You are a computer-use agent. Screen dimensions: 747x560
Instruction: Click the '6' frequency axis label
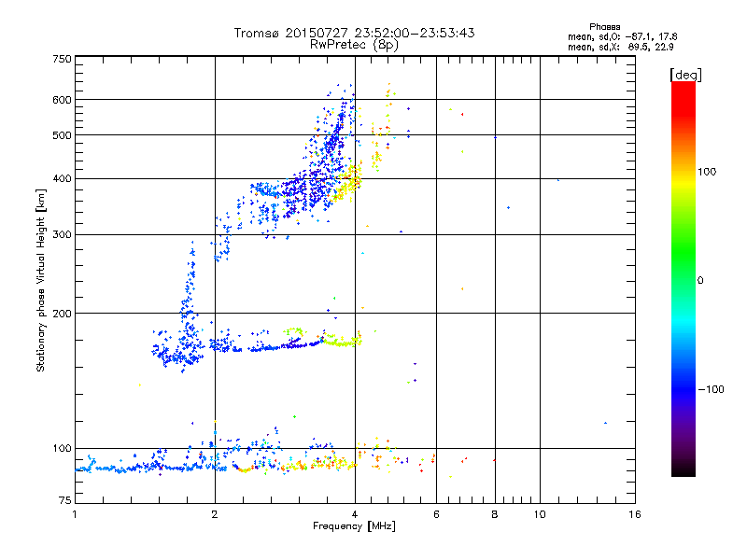(436, 514)
